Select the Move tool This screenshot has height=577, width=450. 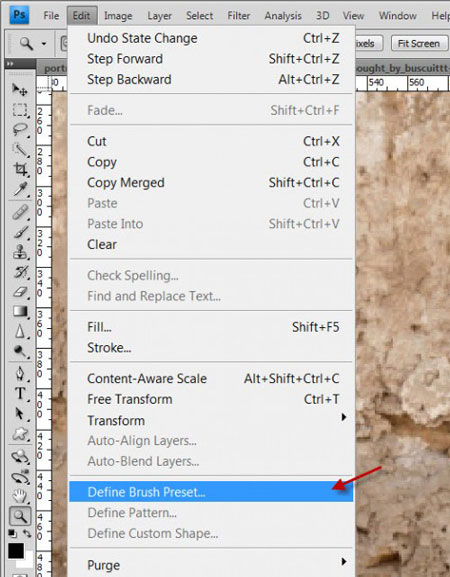point(20,89)
